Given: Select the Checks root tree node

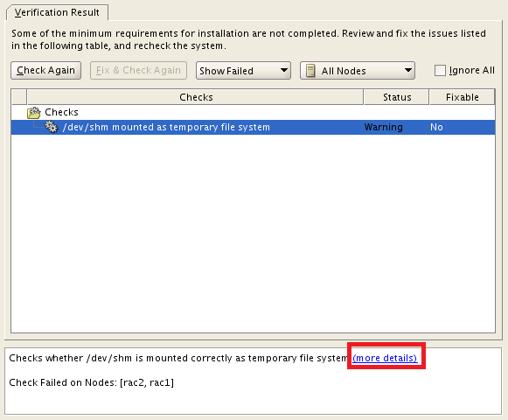Looking at the screenshot, I should pos(61,112).
